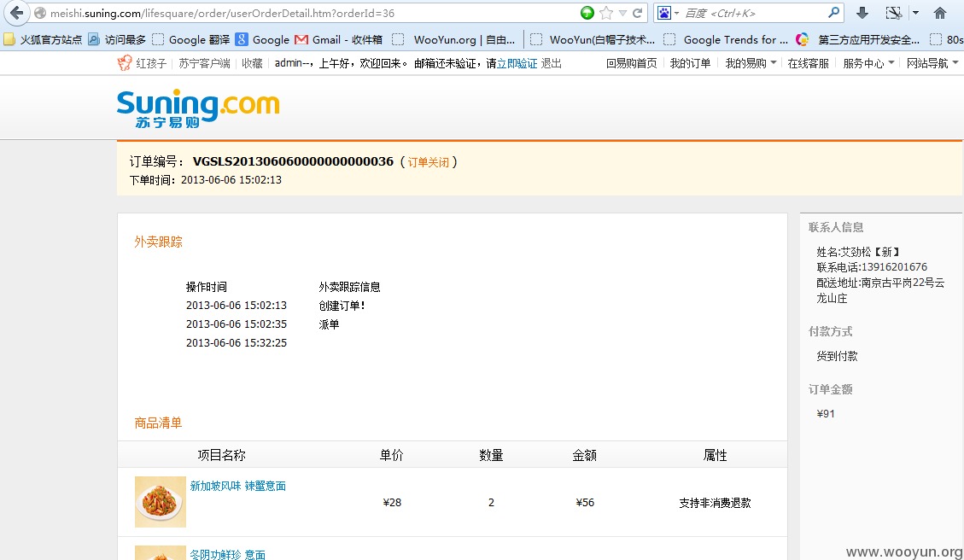Go to browser home page icon
The width and height of the screenshot is (964, 560).
pyautogui.click(x=939, y=13)
